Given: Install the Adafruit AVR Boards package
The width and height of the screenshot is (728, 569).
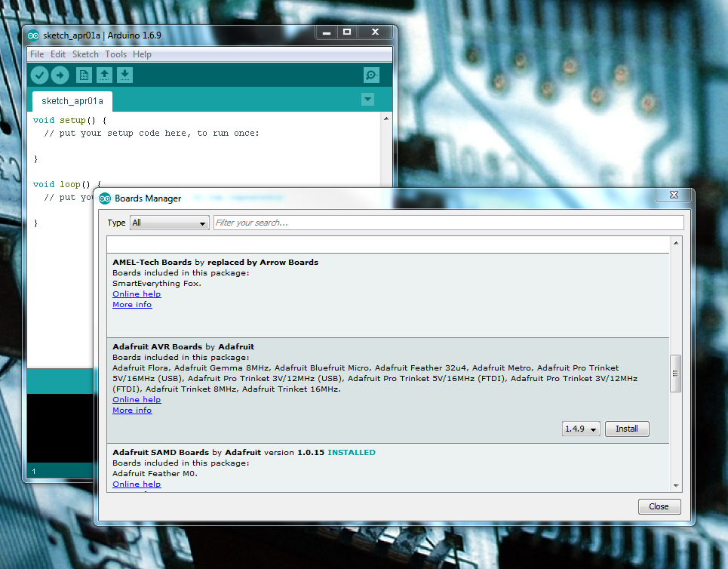Looking at the screenshot, I should [627, 429].
